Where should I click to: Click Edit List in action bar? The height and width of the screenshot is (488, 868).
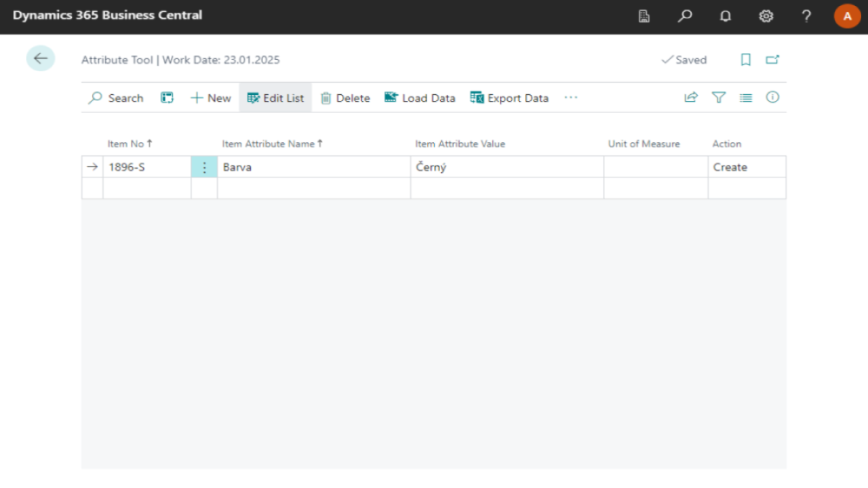click(x=275, y=98)
